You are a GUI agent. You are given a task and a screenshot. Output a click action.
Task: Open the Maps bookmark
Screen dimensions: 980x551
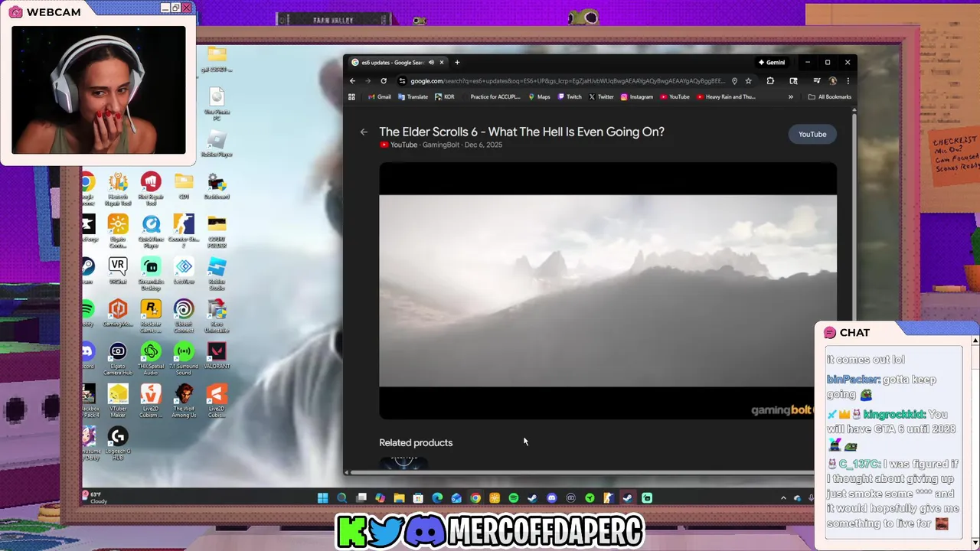[538, 97]
